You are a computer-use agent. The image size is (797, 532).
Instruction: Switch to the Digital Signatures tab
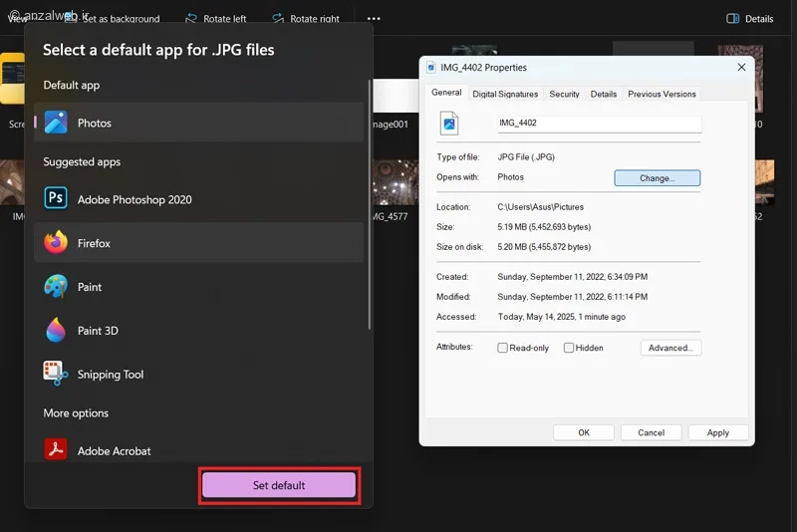[x=505, y=94]
